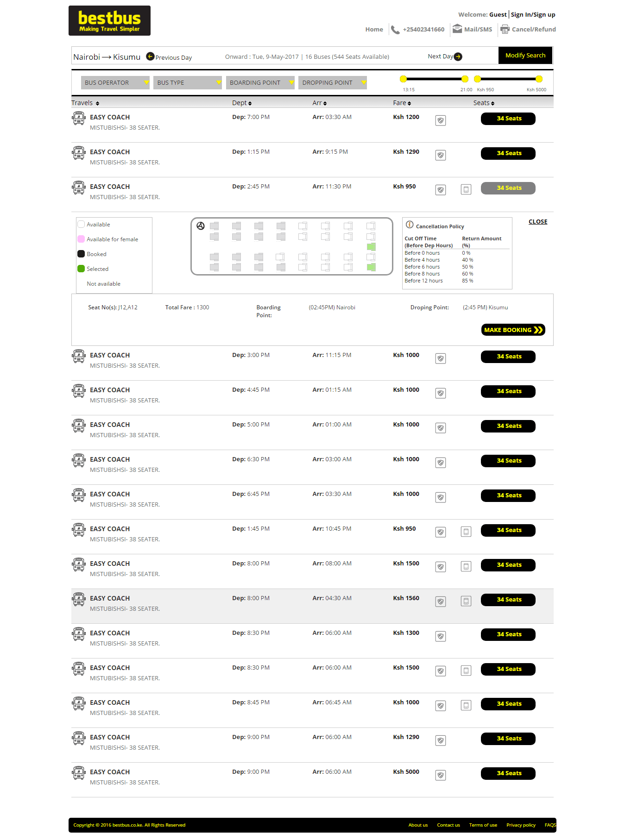Click the 21:00 departure time slider handle

pyautogui.click(x=465, y=79)
